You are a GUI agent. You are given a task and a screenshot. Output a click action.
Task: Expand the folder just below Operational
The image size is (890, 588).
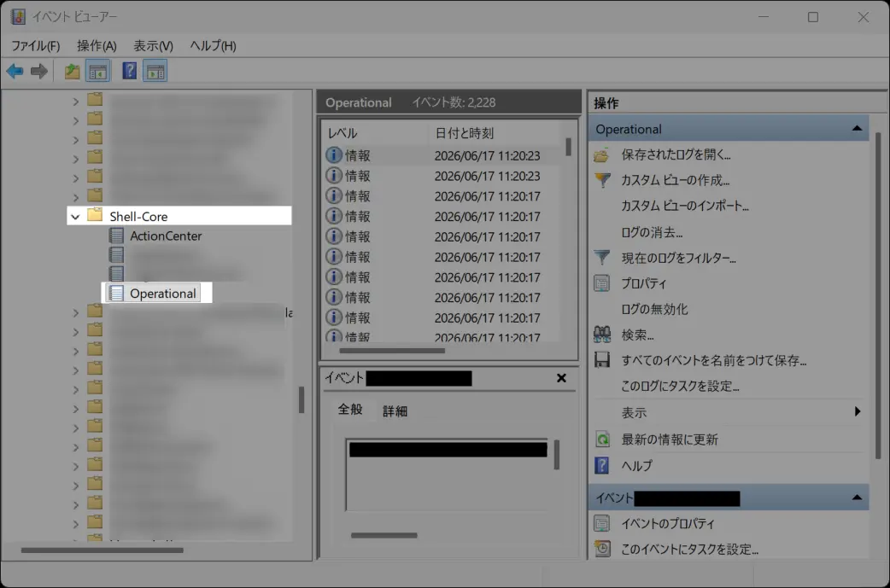click(75, 313)
